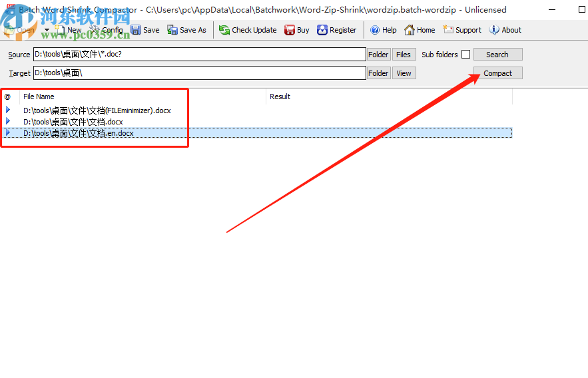Click the Check Update icon
The width and height of the screenshot is (588, 378).
click(224, 30)
